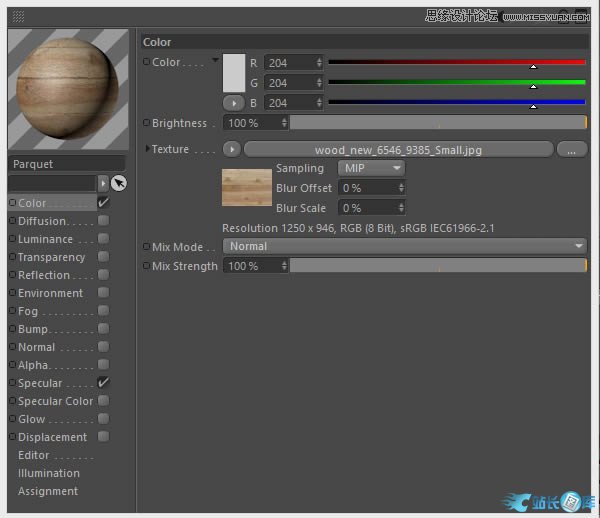The image size is (600, 518).
Task: Click the panel grip icon at top-left
Action: [18, 16]
